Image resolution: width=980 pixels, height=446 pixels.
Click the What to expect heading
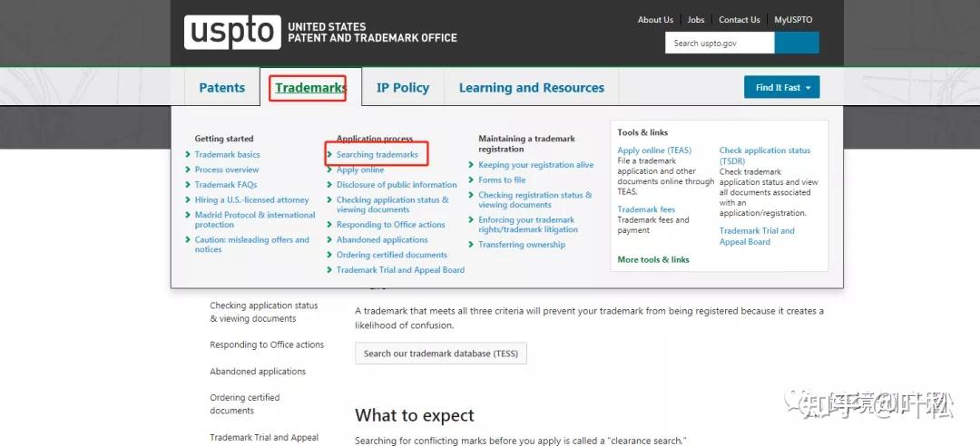pyautogui.click(x=415, y=415)
